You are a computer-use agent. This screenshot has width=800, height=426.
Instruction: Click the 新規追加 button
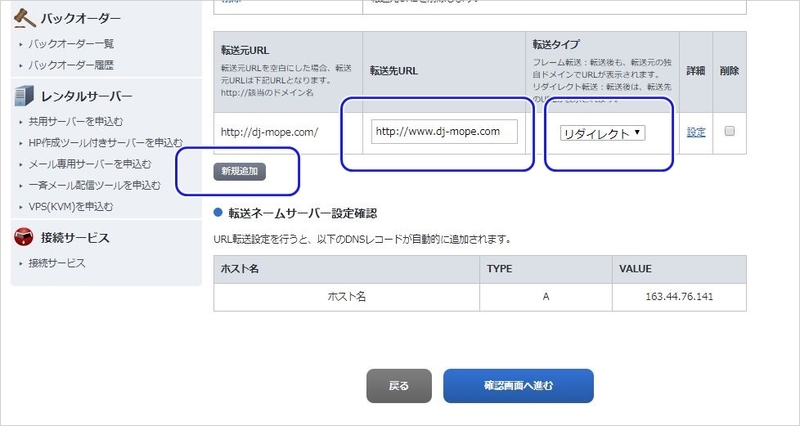pos(240,171)
